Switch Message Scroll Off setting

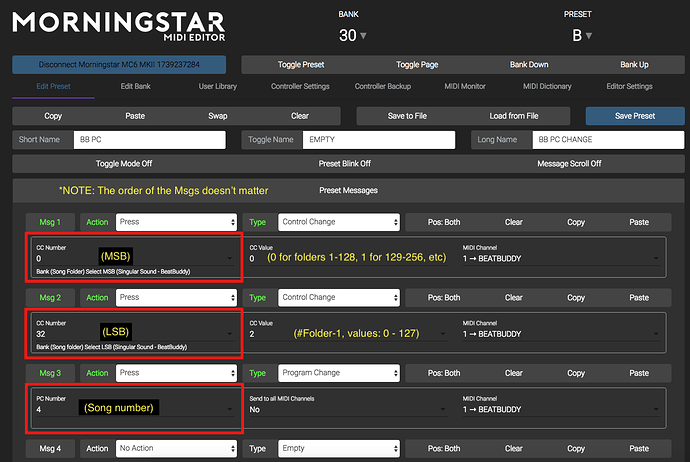(569, 164)
